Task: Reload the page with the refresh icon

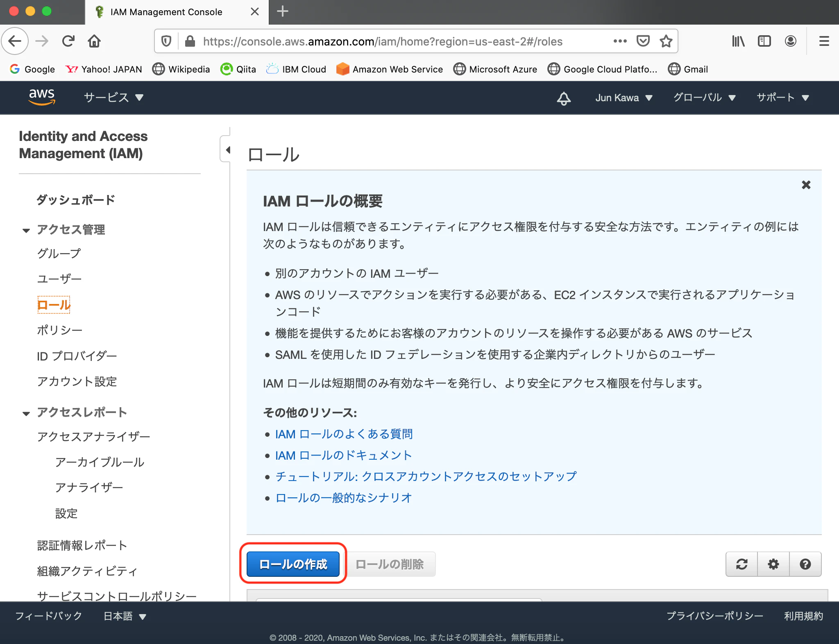Action: pyautogui.click(x=68, y=41)
